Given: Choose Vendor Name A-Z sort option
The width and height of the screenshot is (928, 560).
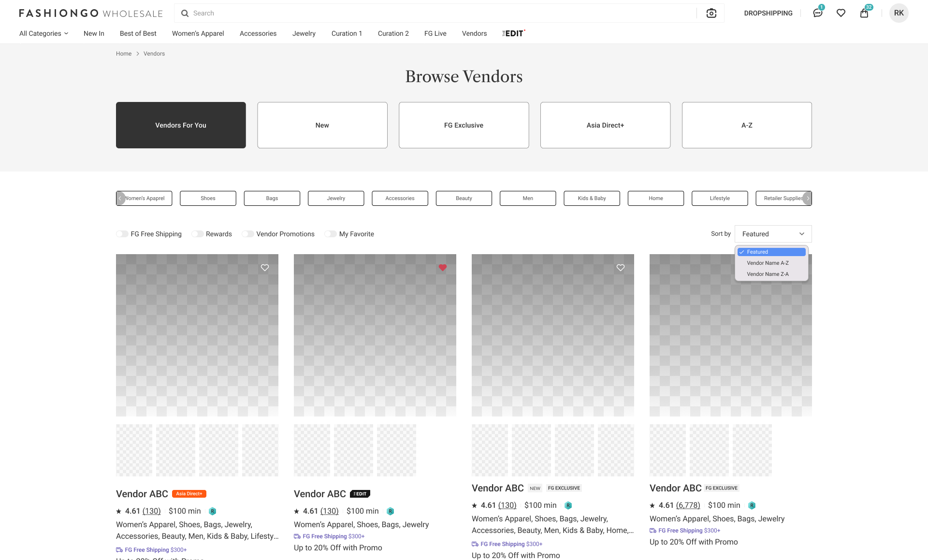Looking at the screenshot, I should (x=768, y=263).
